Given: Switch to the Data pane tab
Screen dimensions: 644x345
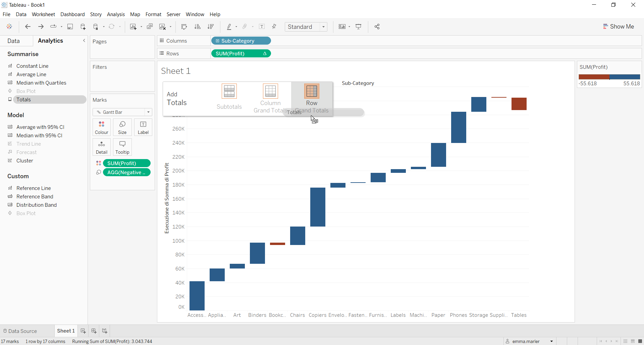Looking at the screenshot, I should pyautogui.click(x=14, y=41).
